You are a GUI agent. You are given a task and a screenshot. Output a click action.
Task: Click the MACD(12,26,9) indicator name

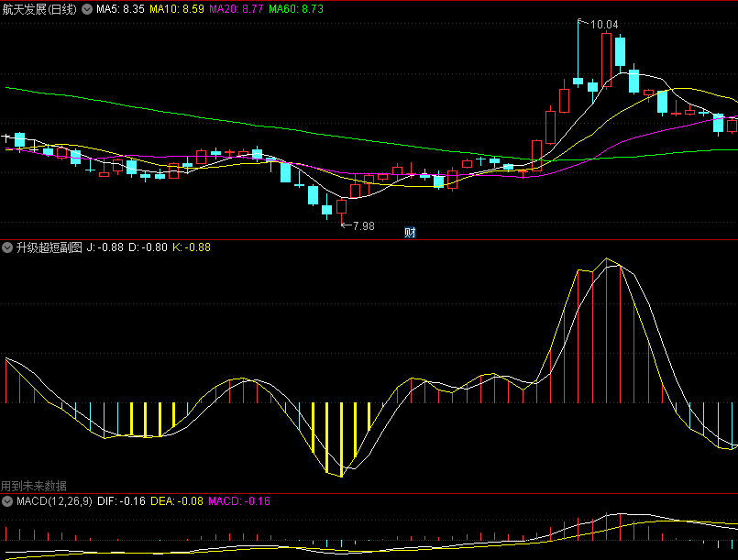(x=55, y=501)
